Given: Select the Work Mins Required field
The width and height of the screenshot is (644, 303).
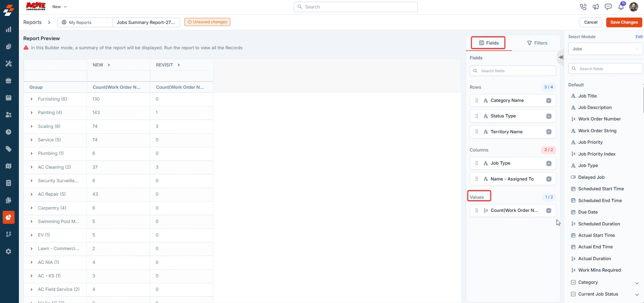Looking at the screenshot, I should tap(599, 270).
